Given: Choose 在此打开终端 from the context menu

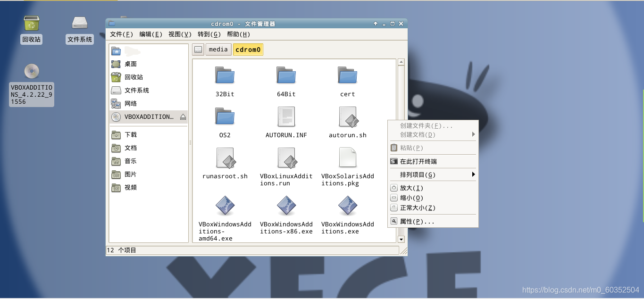Looking at the screenshot, I should (433, 161).
